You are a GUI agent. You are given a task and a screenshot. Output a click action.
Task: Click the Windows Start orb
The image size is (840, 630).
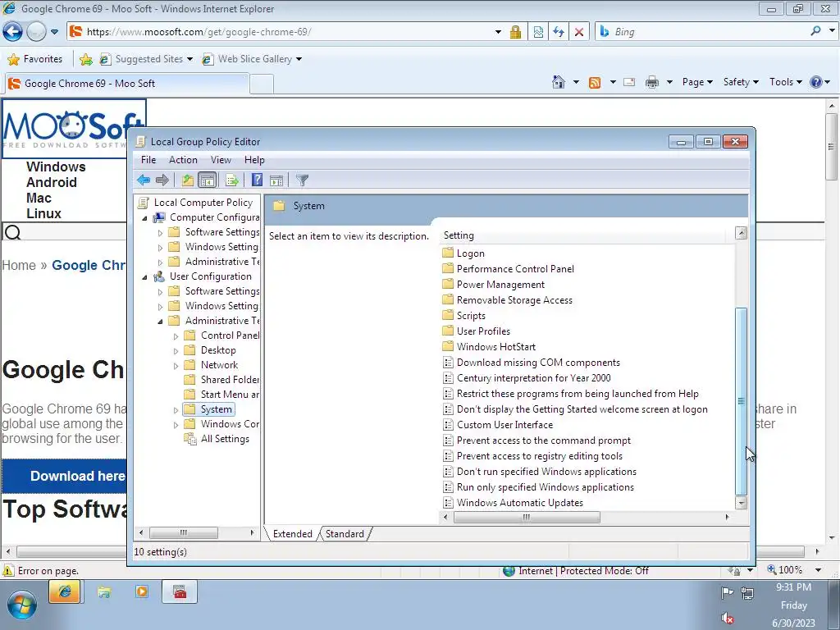(x=22, y=605)
